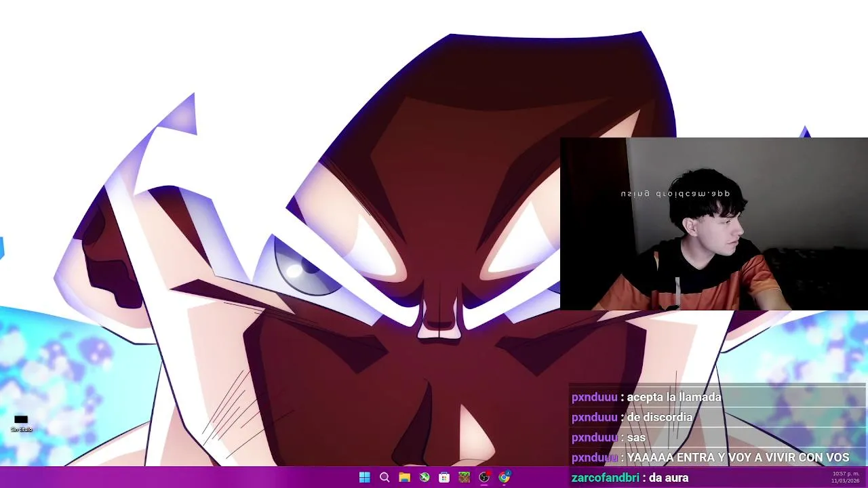Viewport: 868px width, 488px height.
Task: Click the chat message 'acepta la llamada'
Action: tap(674, 397)
